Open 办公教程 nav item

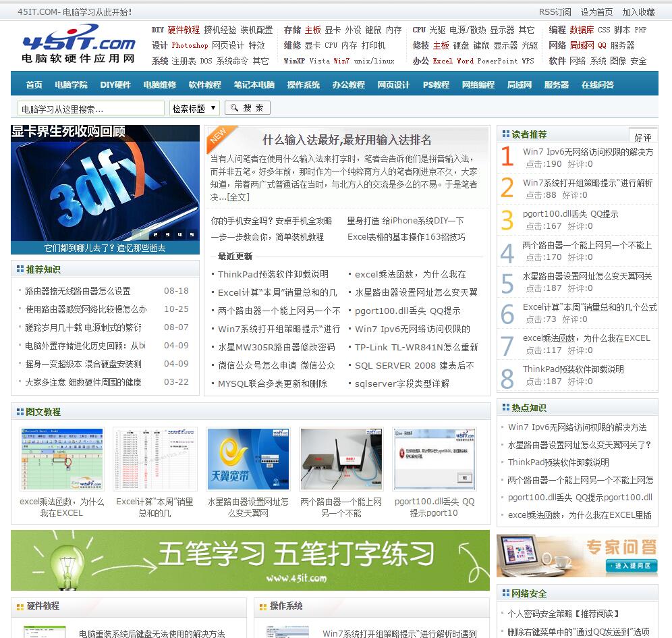(348, 84)
